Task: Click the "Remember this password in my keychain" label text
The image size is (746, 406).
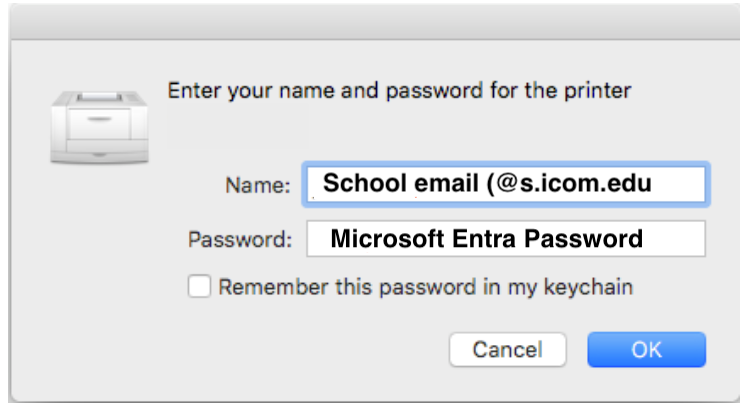Action: [x=426, y=287]
